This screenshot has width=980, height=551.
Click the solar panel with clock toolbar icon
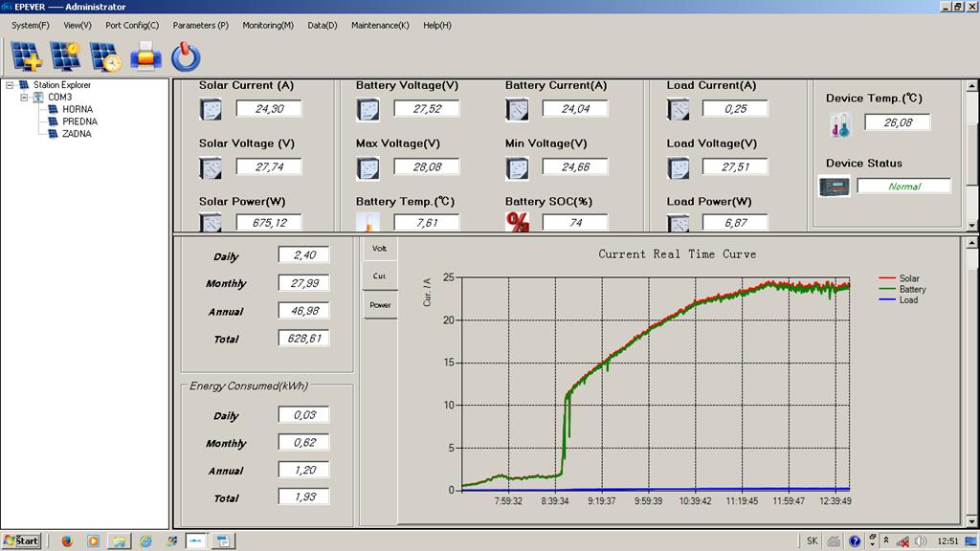tap(105, 56)
